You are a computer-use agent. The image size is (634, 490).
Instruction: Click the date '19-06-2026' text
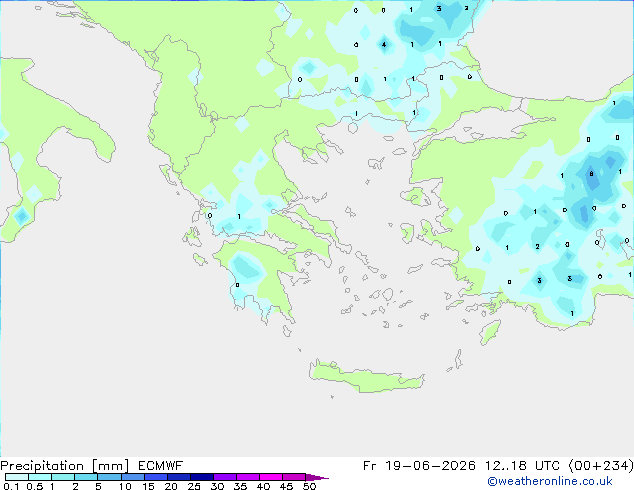point(430,466)
